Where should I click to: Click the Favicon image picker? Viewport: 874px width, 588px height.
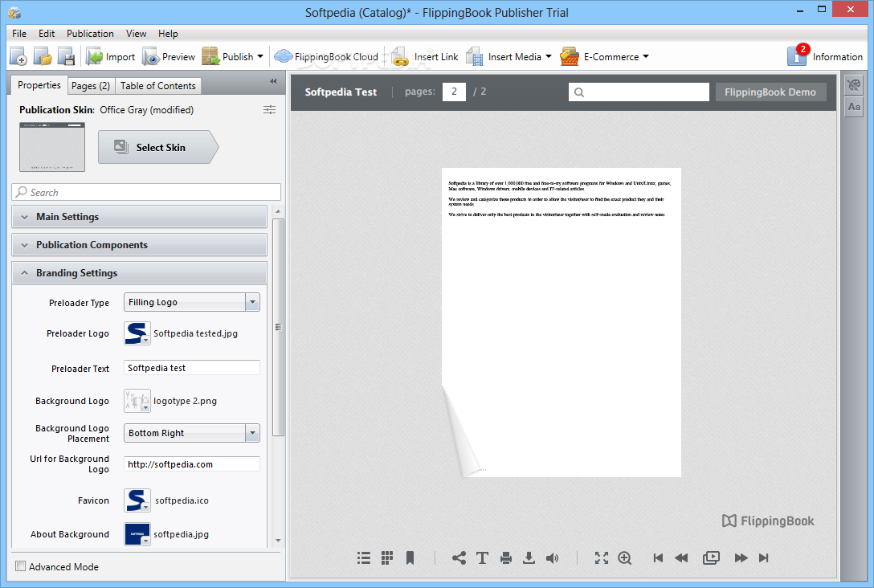[x=137, y=500]
